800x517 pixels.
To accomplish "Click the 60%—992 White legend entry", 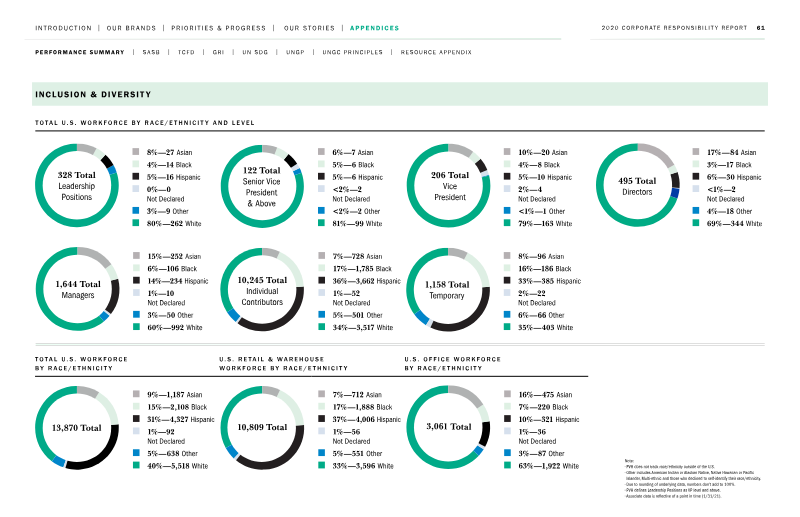I will [x=175, y=327].
